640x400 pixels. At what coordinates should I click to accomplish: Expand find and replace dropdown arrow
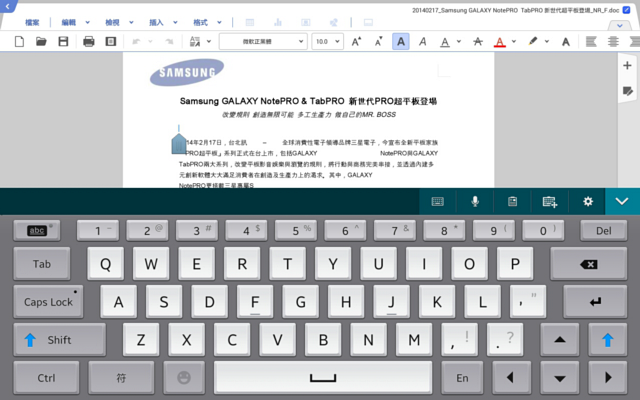209,41
